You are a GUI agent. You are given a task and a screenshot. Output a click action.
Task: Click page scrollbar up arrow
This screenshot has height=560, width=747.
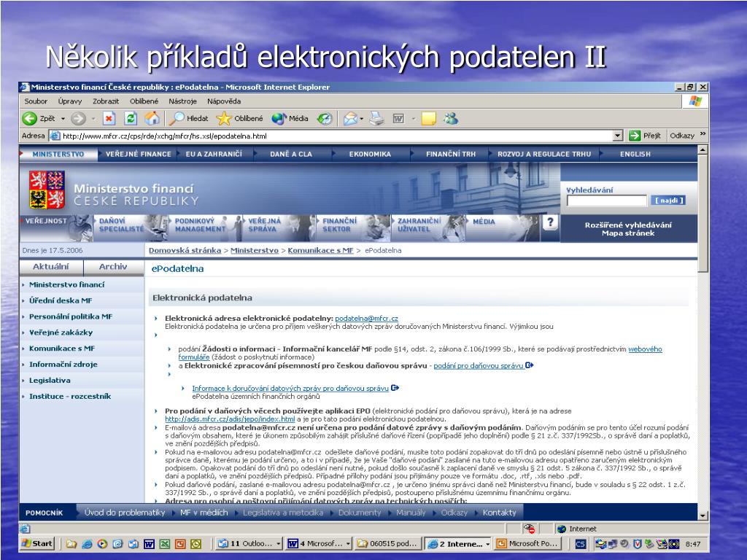click(x=703, y=150)
